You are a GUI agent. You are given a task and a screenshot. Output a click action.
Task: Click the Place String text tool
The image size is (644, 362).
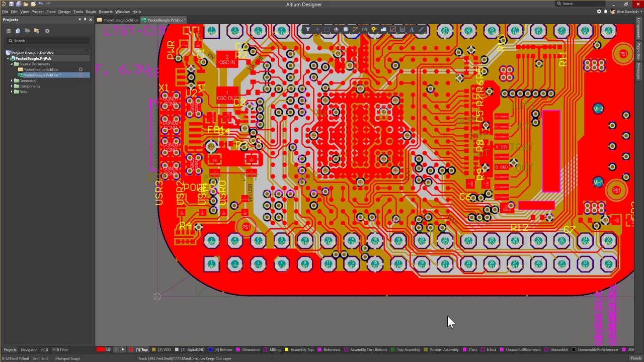[x=412, y=30]
